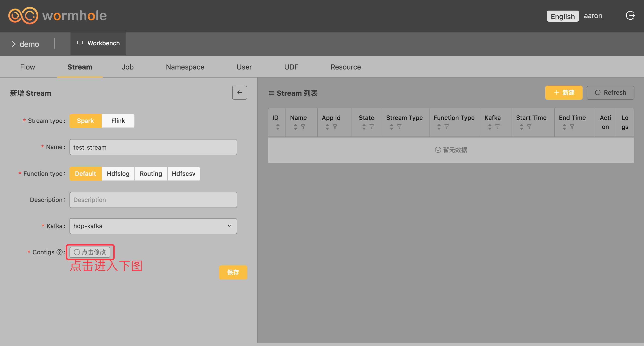
Task: Select Flink stream type
Action: click(118, 121)
